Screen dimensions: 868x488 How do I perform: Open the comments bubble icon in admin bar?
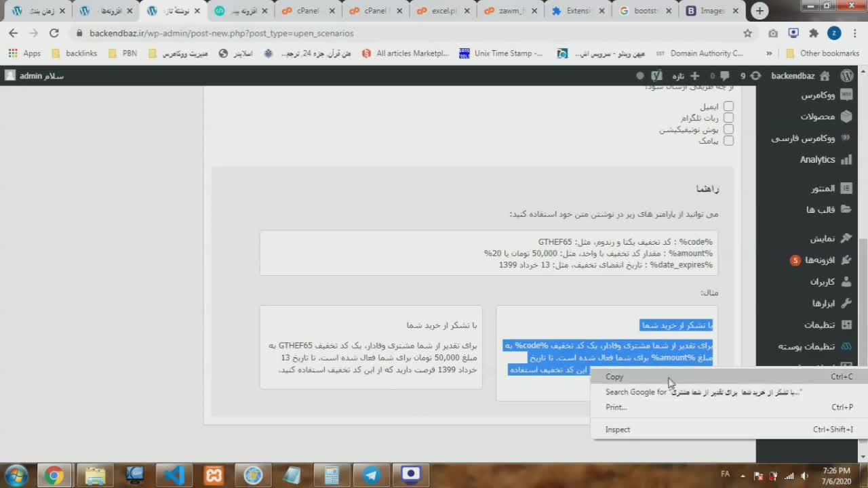pyautogui.click(x=725, y=76)
